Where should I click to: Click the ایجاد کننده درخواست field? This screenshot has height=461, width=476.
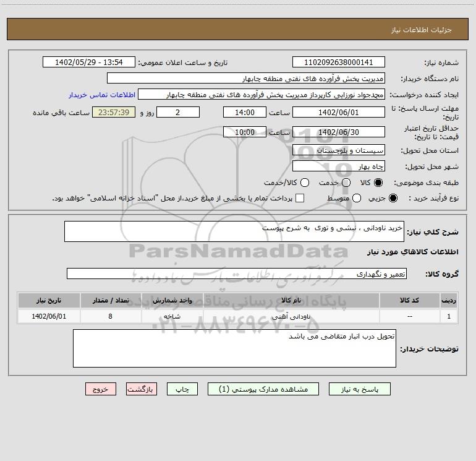261,94
